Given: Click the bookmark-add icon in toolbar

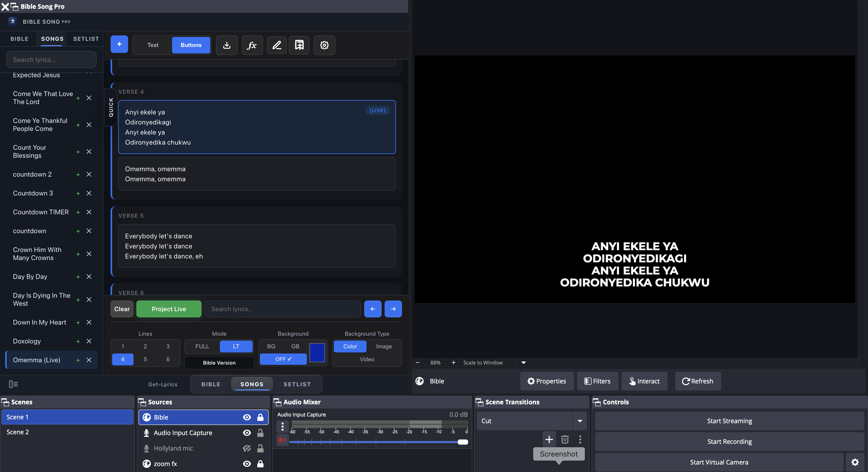Looking at the screenshot, I should [299, 45].
